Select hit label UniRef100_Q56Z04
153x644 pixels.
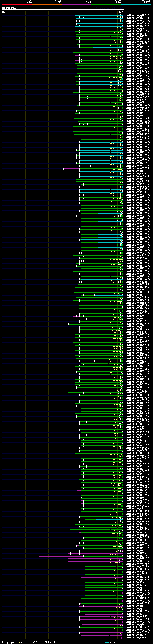[x=137, y=29]
